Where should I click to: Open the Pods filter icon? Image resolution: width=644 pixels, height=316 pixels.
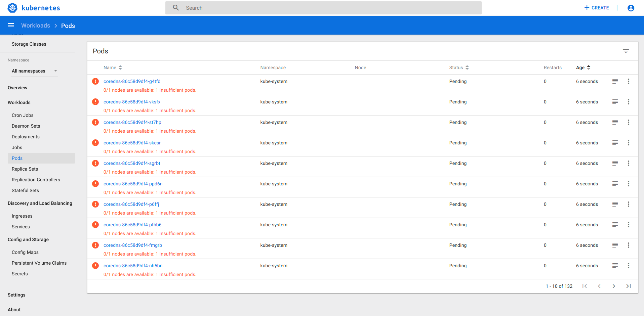coord(626,51)
